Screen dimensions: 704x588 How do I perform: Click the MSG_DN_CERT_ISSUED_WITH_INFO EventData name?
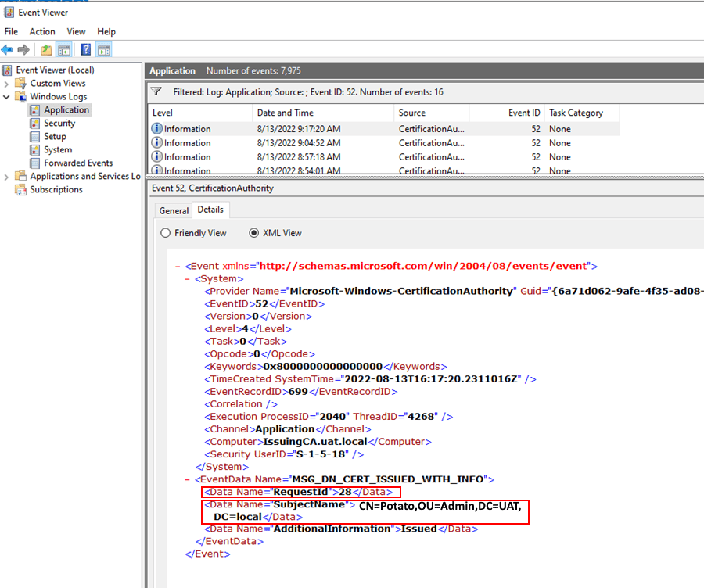point(387,479)
